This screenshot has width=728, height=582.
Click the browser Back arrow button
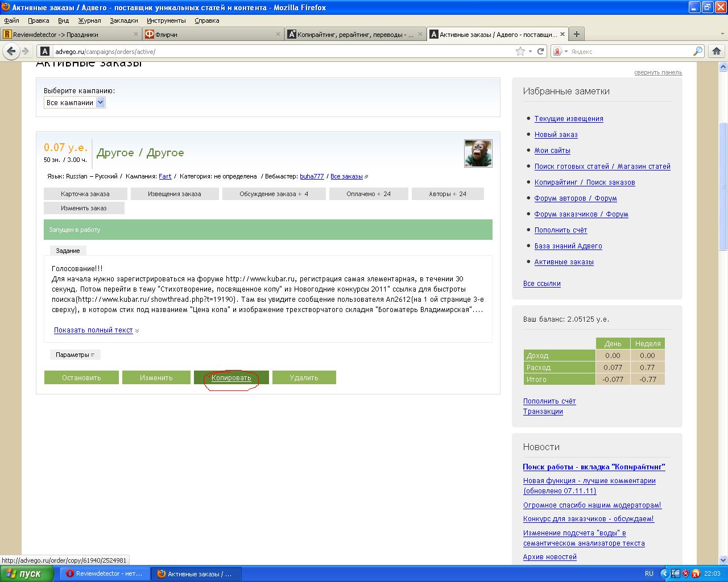pos(11,51)
